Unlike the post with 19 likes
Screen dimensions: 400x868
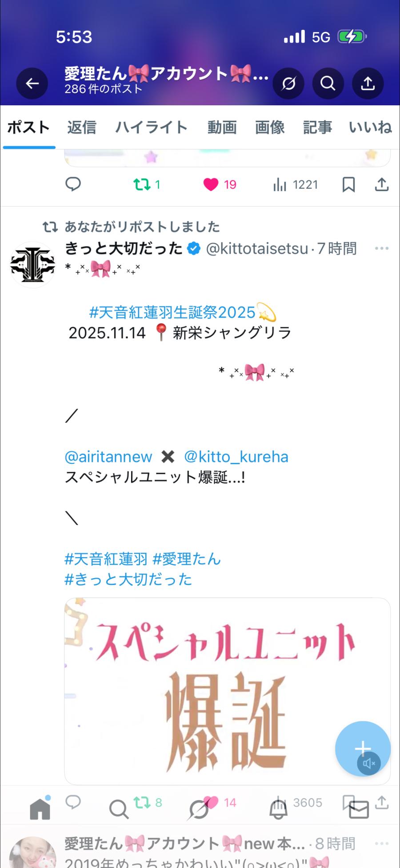coord(211,184)
